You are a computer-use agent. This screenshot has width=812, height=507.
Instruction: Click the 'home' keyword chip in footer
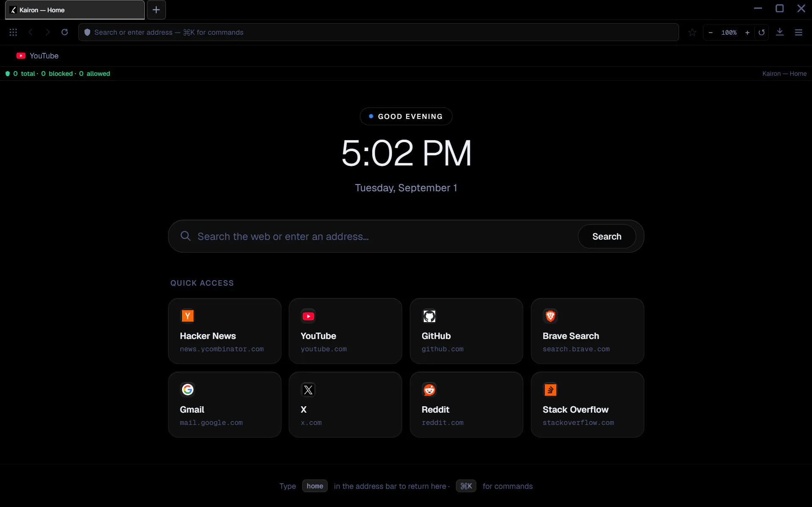pos(315,486)
